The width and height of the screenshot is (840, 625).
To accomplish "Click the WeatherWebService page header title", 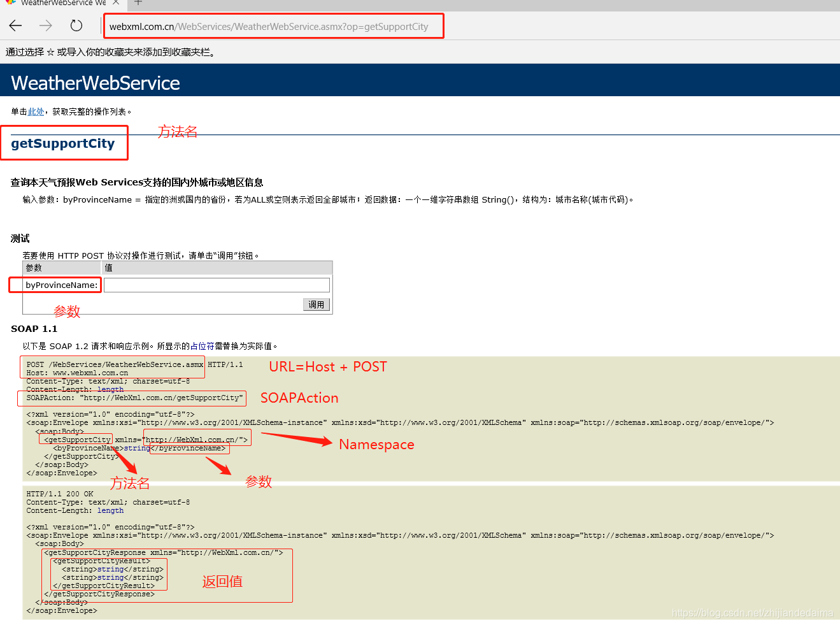I will click(x=96, y=83).
